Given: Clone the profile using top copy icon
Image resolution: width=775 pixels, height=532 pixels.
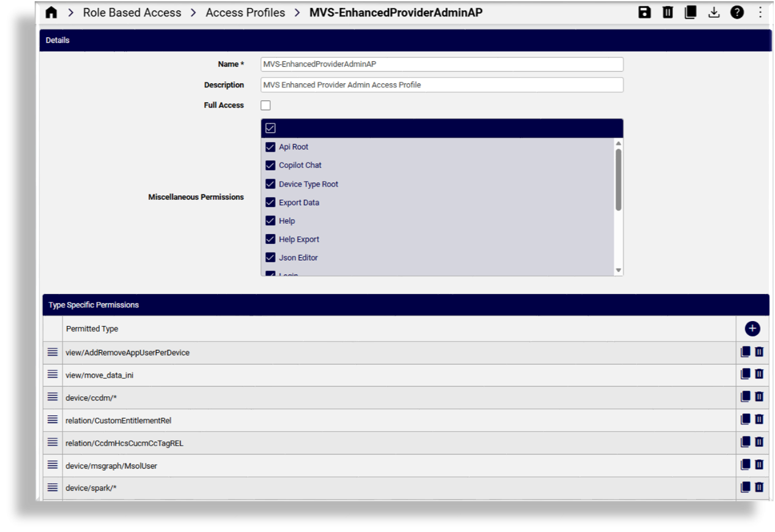Looking at the screenshot, I should [691, 12].
